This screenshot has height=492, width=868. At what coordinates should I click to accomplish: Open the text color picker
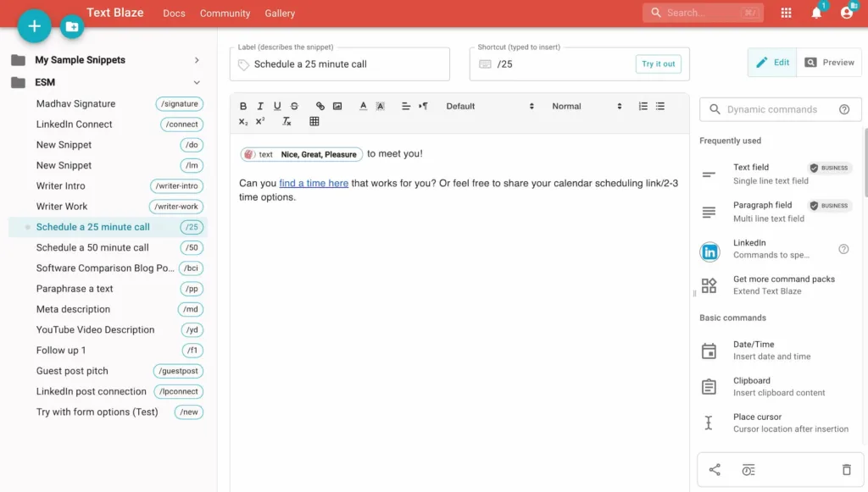363,106
